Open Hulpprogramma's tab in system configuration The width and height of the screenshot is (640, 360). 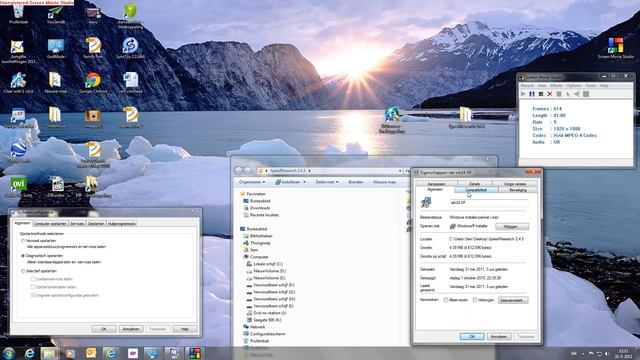click(x=122, y=224)
